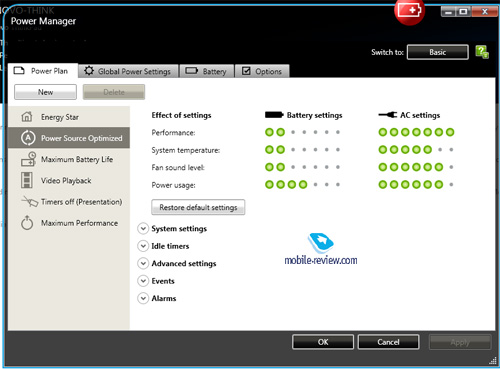This screenshot has height=369, width=500.
Task: Click the AC Performance dot indicator
Action: click(416, 132)
